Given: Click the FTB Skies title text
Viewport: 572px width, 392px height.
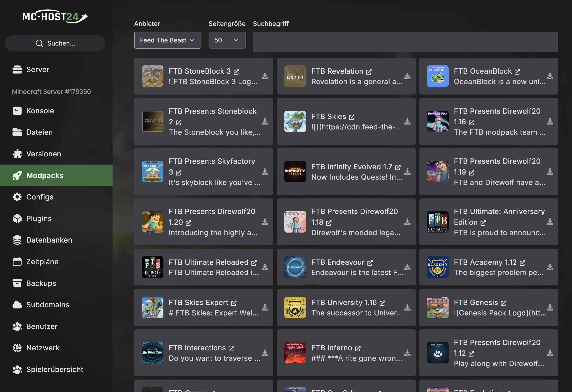Looking at the screenshot, I should (328, 116).
